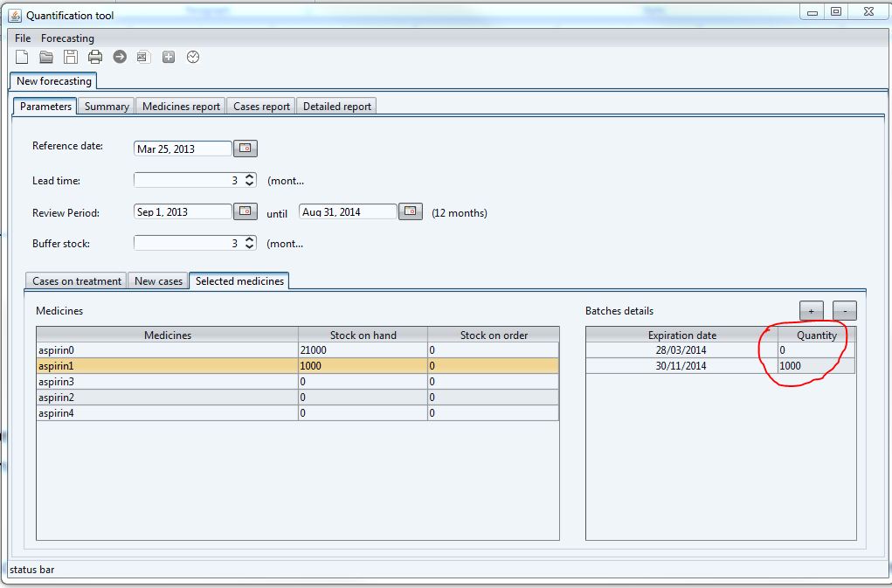
Task: Open the Detailed report tab
Action: pos(336,107)
